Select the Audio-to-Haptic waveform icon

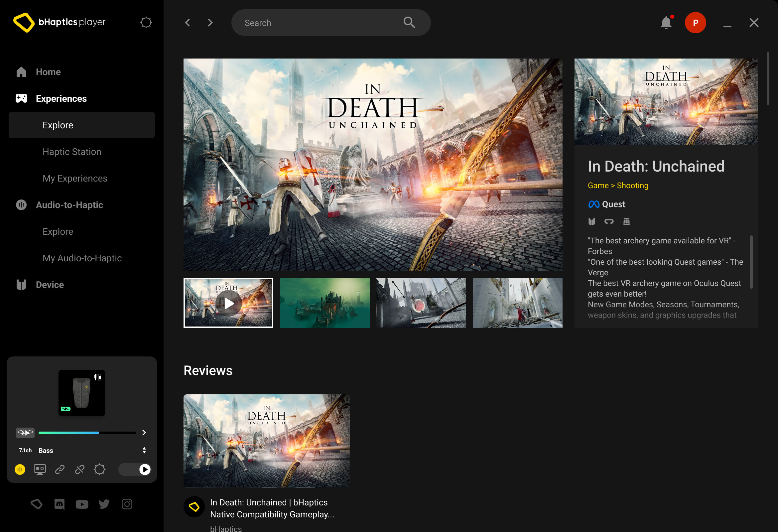(x=21, y=204)
